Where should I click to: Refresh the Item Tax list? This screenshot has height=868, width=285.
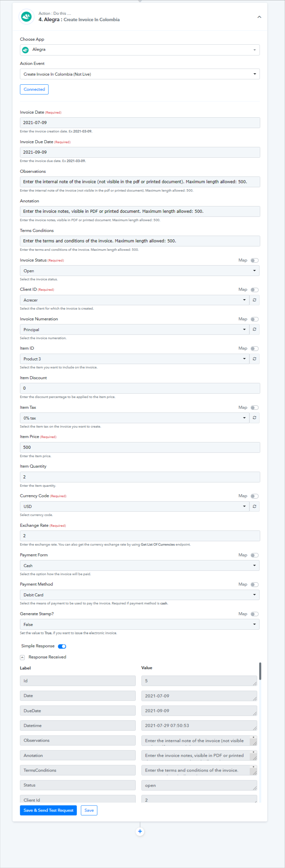point(255,418)
